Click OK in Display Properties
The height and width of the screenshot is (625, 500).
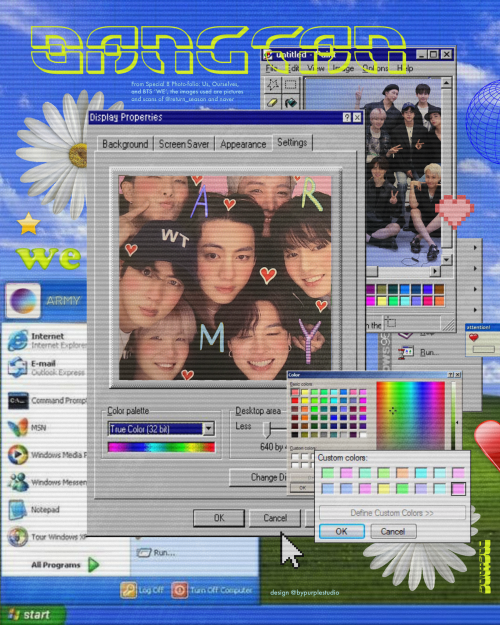pos(219,518)
